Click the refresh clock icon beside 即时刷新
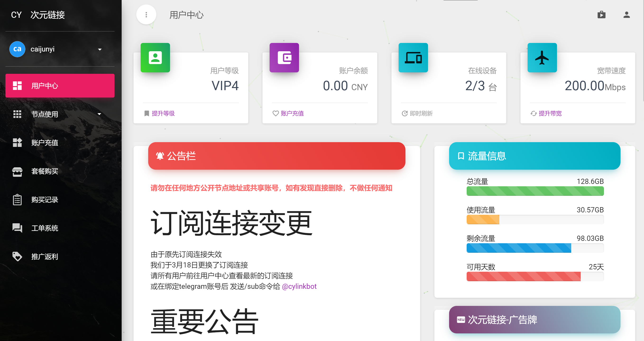 405,113
